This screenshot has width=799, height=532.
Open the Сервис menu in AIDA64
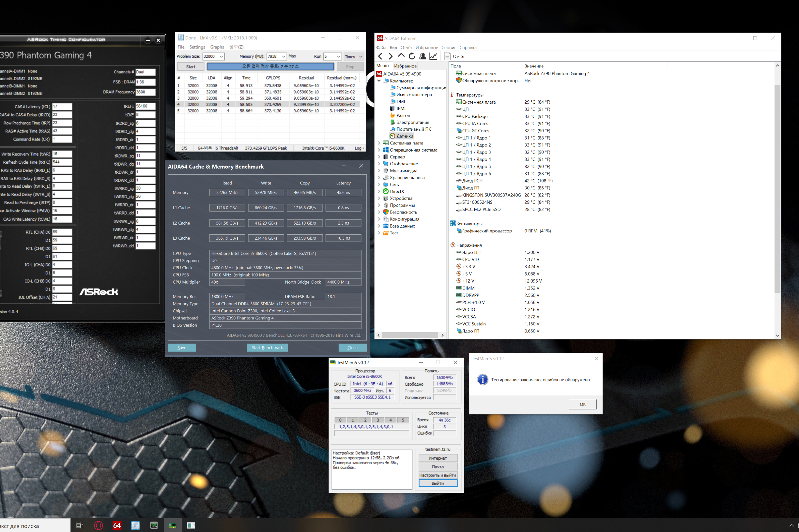click(x=448, y=48)
